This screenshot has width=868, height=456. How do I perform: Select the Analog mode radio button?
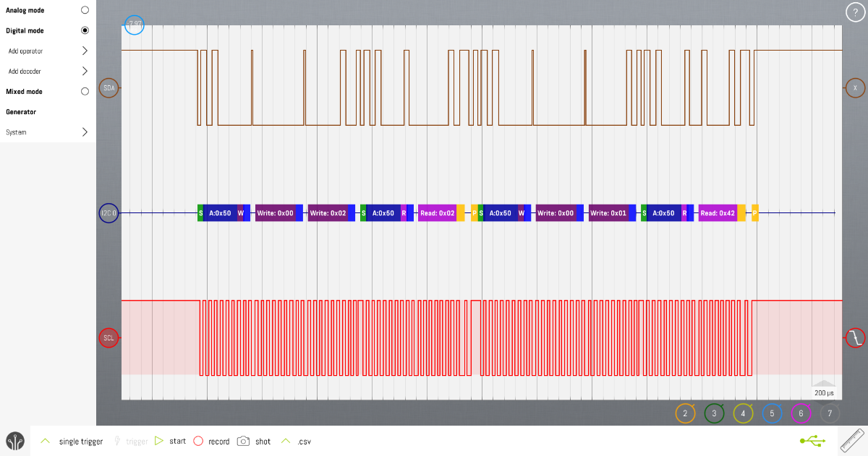[x=85, y=11]
